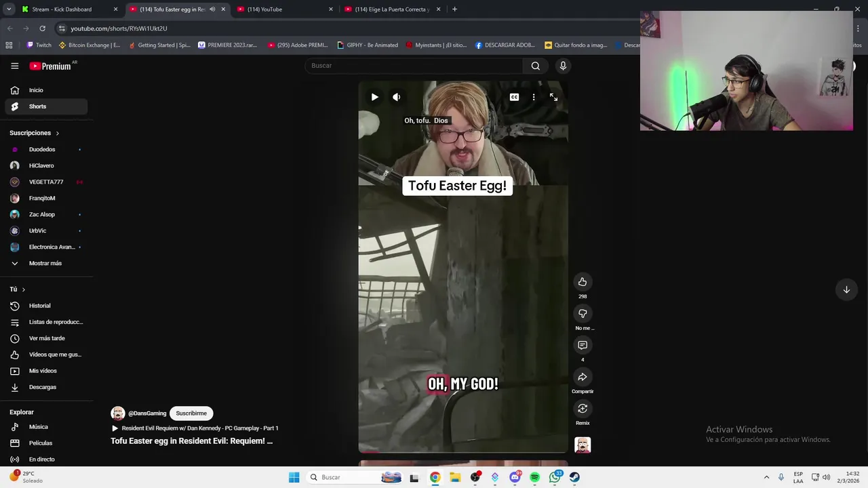This screenshot has height=488, width=868.
Task: Click the search magnifier button
Action: click(x=536, y=66)
